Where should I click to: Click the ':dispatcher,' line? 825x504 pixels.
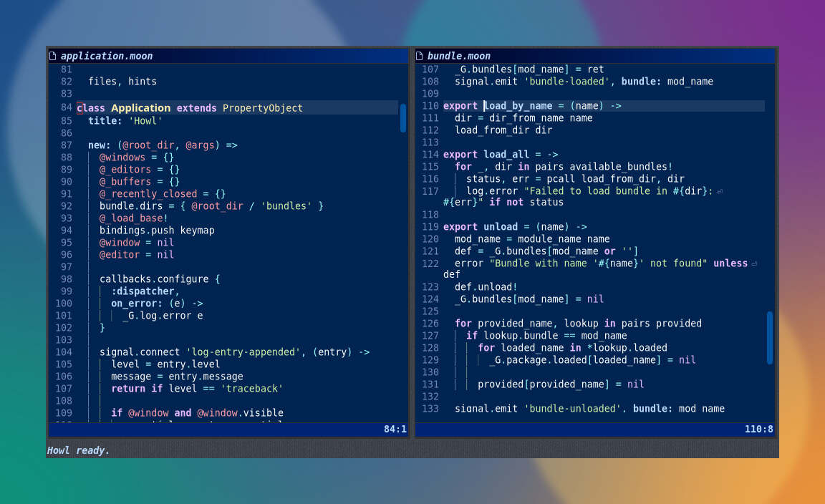pos(145,291)
